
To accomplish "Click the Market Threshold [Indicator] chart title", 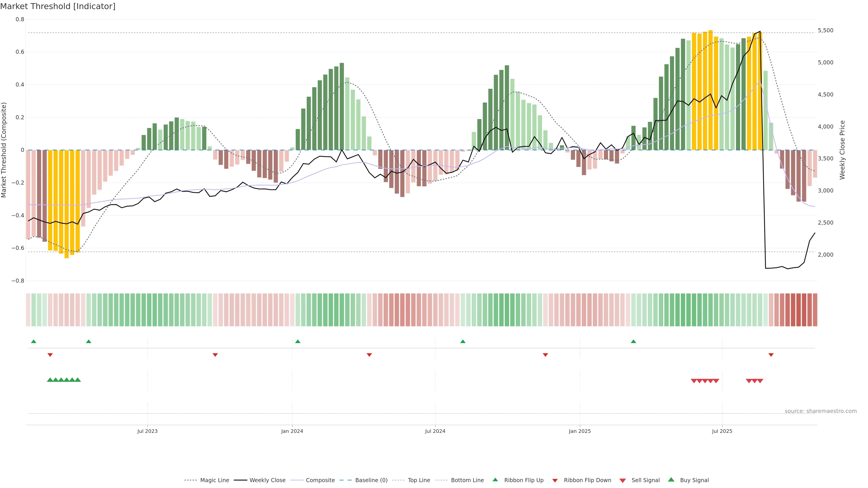I will (x=58, y=6).
